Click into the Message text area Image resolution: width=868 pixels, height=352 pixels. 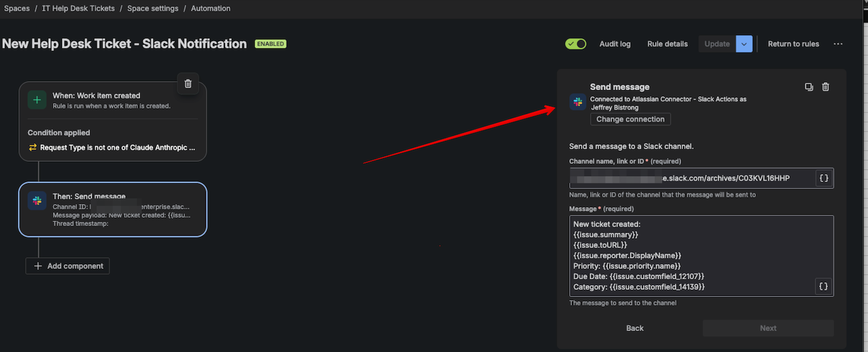(x=701, y=256)
